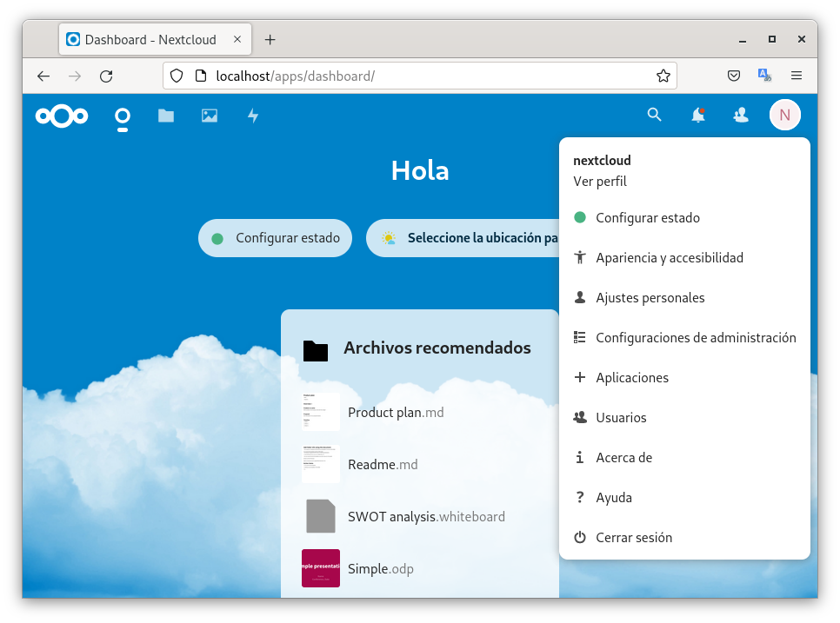Toggle the user avatar menu
This screenshot has width=840, height=623.
[x=784, y=115]
